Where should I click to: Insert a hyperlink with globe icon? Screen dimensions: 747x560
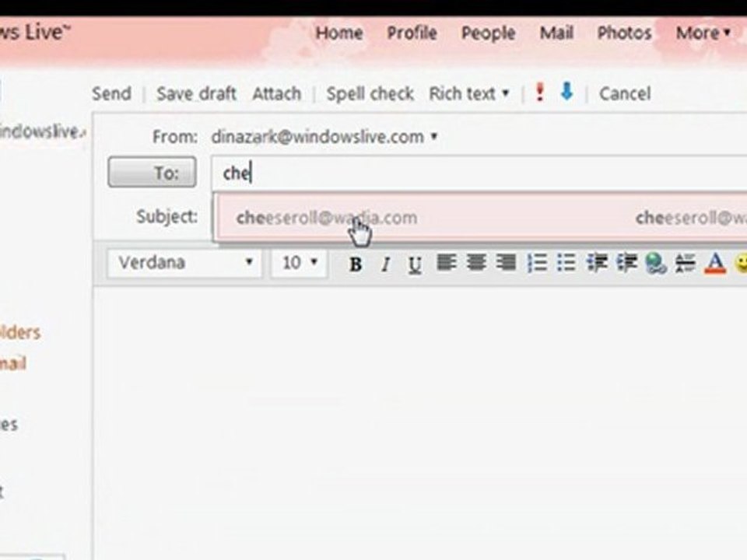tap(656, 264)
